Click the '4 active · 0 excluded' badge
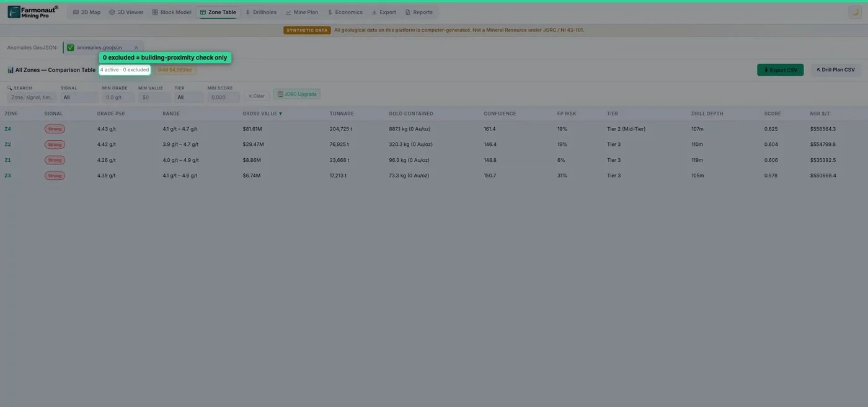The image size is (868, 407). point(125,70)
